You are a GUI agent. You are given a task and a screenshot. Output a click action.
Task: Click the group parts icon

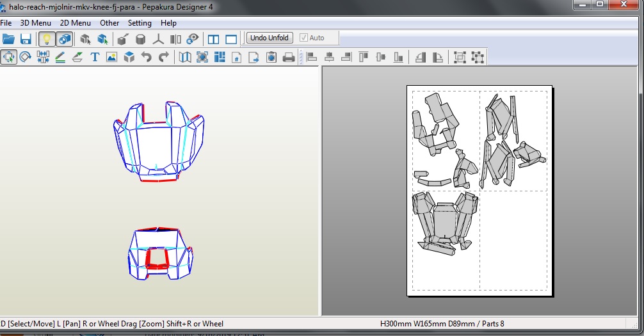[x=460, y=57]
